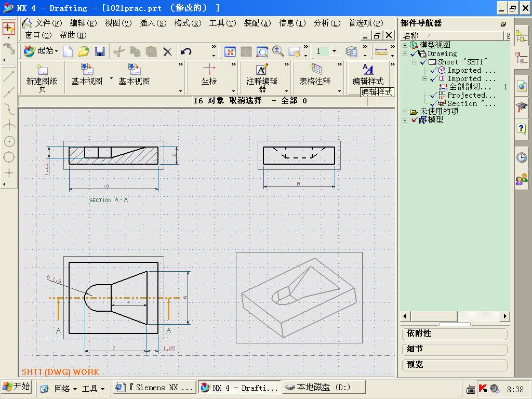Click the Windows 开始 start button
The width and height of the screenshot is (532, 399).
click(16, 387)
